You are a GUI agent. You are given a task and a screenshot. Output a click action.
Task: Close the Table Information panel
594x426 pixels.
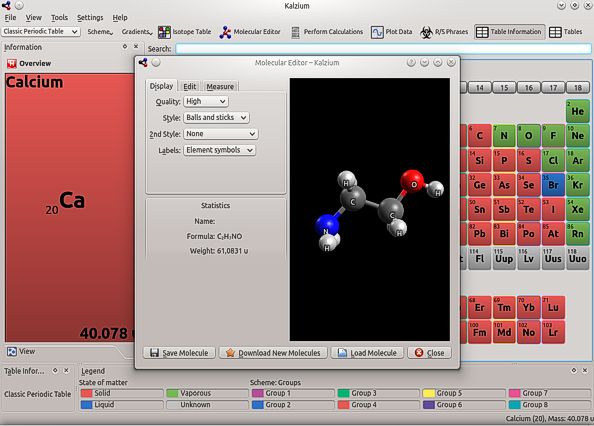click(66, 370)
